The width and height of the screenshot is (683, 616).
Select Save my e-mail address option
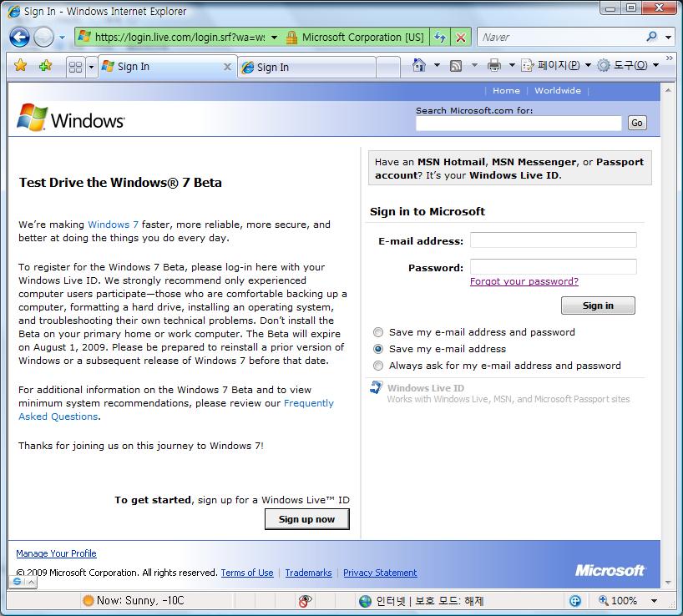[x=378, y=349]
